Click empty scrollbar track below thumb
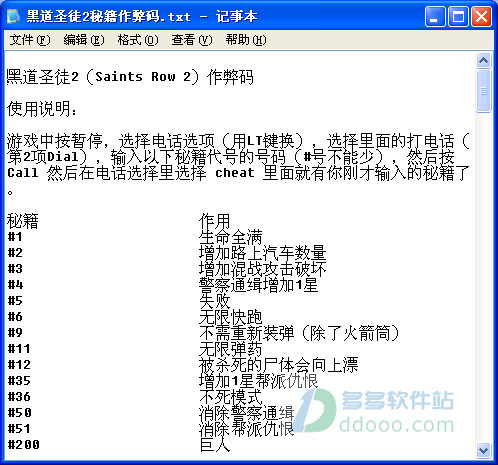498x465 pixels. tap(483, 277)
